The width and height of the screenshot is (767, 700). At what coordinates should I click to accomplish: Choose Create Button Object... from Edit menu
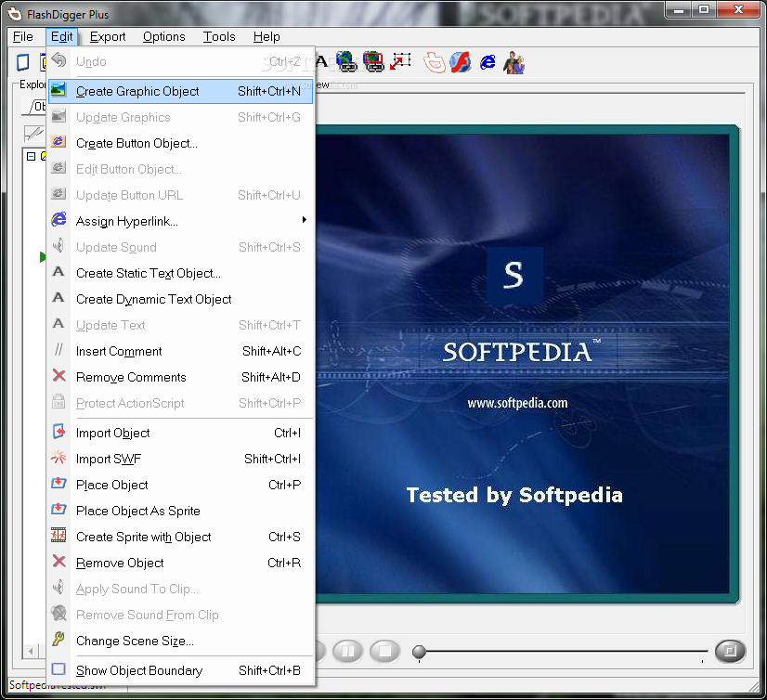[180, 143]
